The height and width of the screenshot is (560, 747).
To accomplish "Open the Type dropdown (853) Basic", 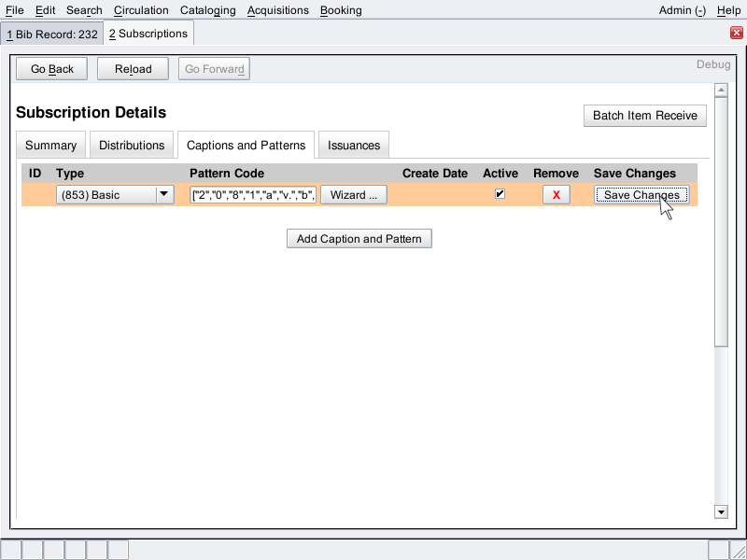I will [x=115, y=195].
